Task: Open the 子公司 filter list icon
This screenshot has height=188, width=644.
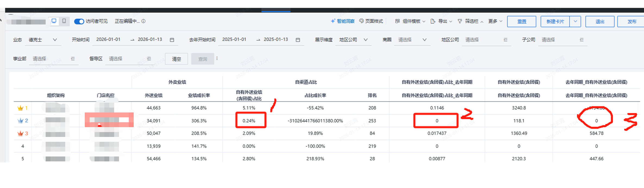Action: coord(582,40)
